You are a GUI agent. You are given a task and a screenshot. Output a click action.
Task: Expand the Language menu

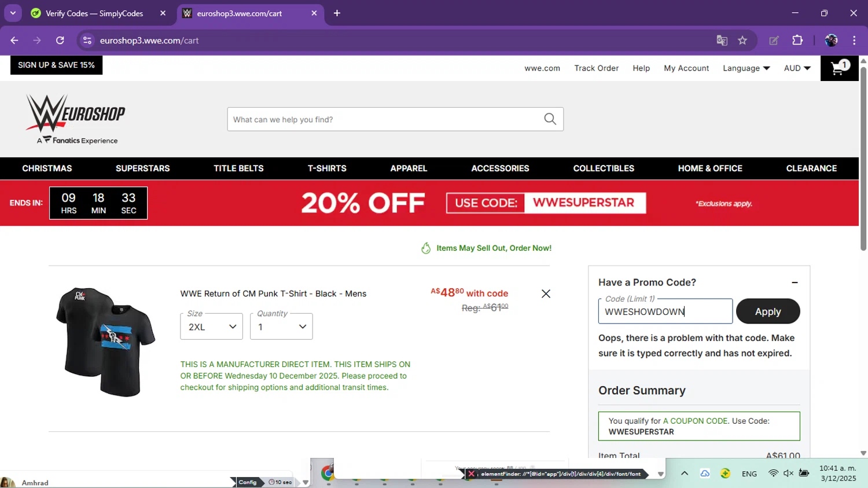pyautogui.click(x=746, y=68)
